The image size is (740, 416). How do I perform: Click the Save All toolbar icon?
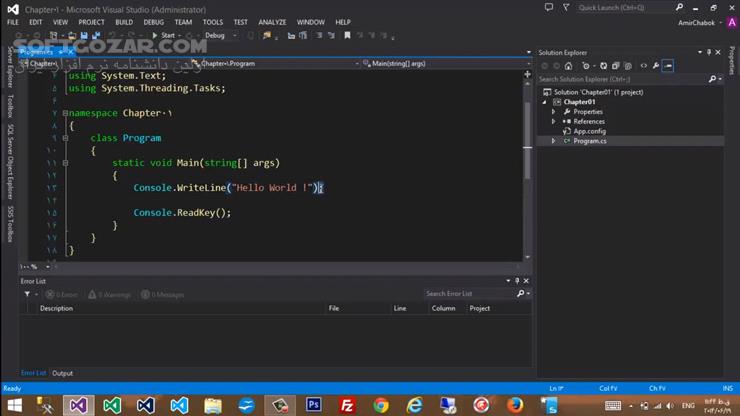pyautogui.click(x=96, y=35)
